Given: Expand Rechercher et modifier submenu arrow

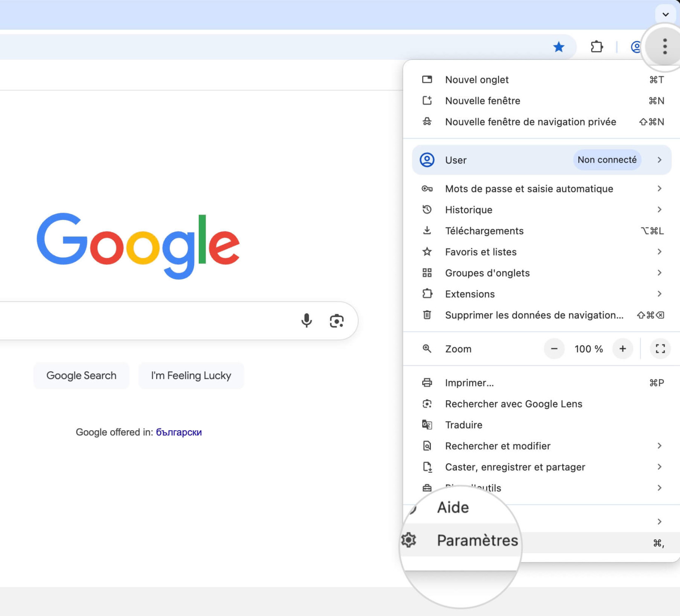Looking at the screenshot, I should [x=659, y=446].
